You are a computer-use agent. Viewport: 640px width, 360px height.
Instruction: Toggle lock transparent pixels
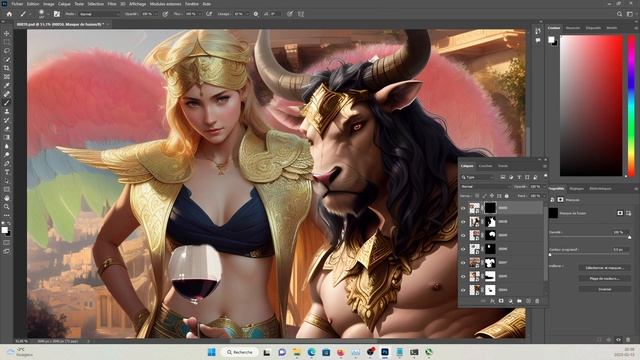point(477,196)
